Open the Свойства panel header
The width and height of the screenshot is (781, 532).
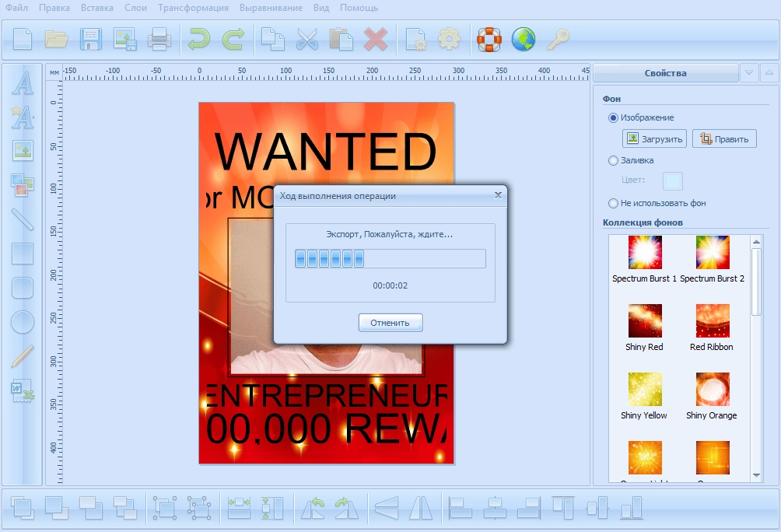coord(665,73)
